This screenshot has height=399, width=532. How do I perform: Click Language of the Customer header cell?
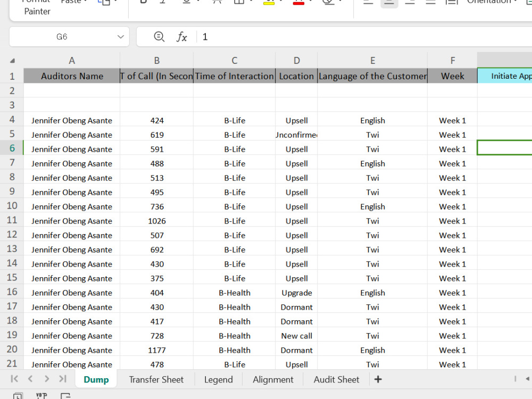pos(372,76)
